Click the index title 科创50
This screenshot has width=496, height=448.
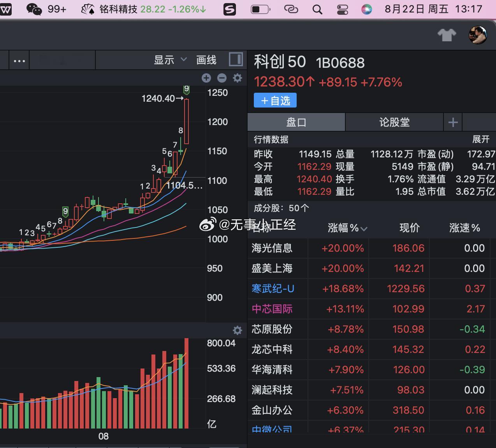[x=280, y=62]
